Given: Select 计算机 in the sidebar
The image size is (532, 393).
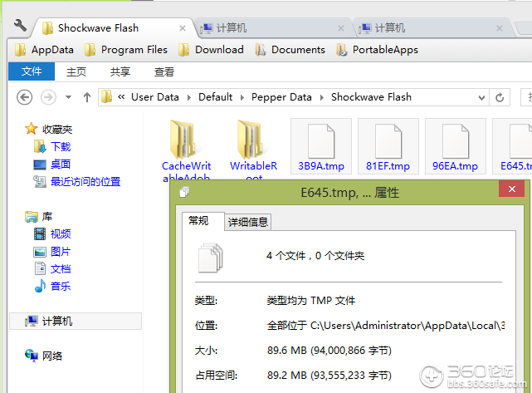Looking at the screenshot, I should pos(76,321).
